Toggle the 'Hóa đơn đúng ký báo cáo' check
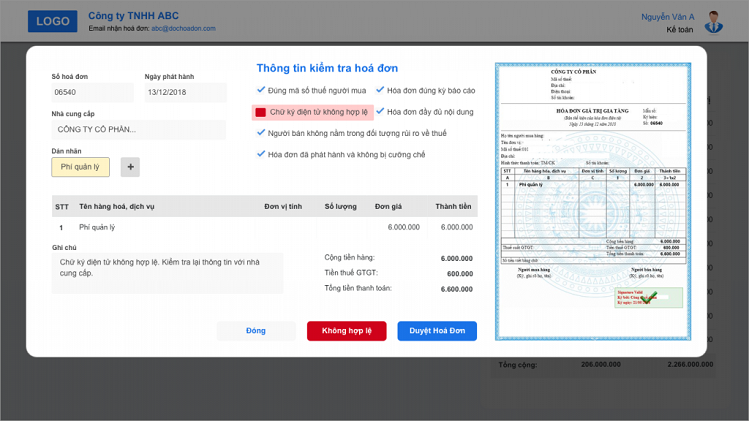 pos(380,90)
